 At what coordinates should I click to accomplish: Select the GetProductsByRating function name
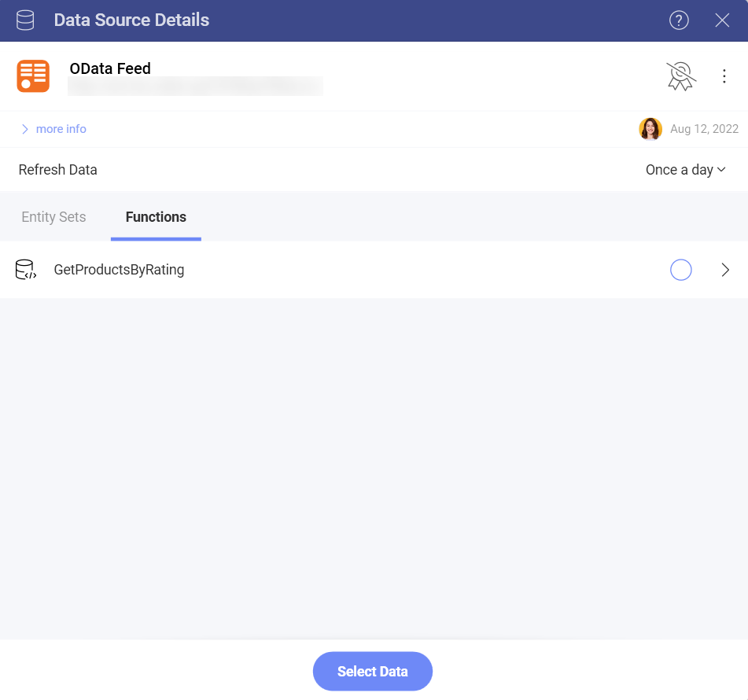coord(119,269)
